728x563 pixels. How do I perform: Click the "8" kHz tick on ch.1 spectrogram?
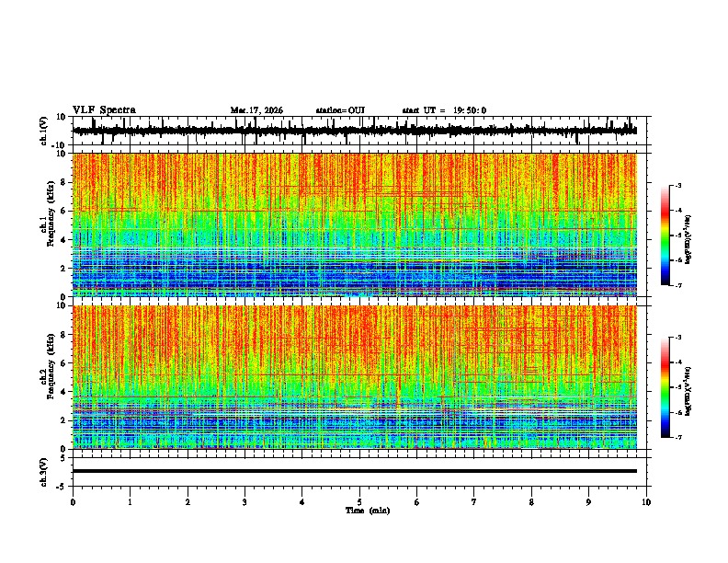pos(65,182)
